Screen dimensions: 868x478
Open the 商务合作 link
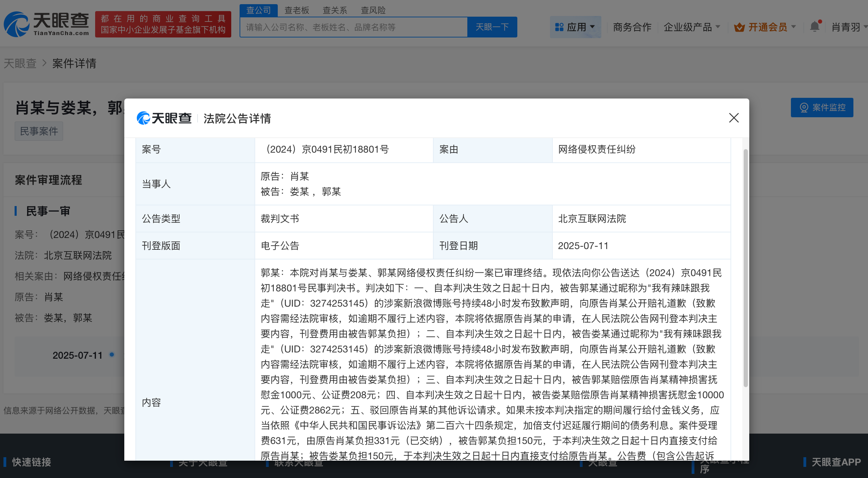pyautogui.click(x=632, y=27)
